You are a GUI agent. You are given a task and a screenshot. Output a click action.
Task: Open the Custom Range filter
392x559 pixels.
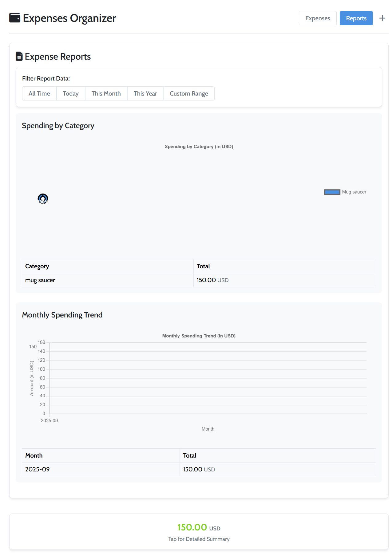[189, 93]
